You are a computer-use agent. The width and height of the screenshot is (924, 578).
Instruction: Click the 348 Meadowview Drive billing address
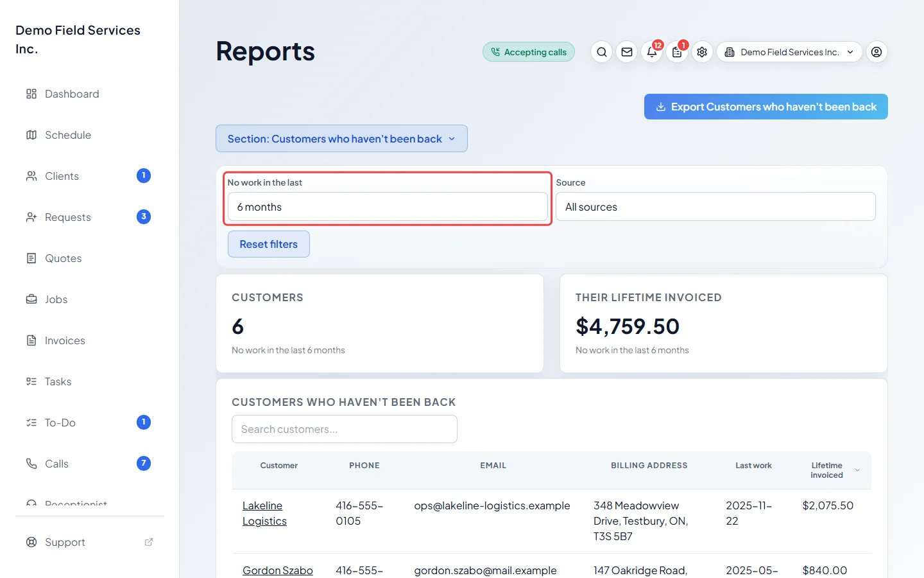(641, 521)
